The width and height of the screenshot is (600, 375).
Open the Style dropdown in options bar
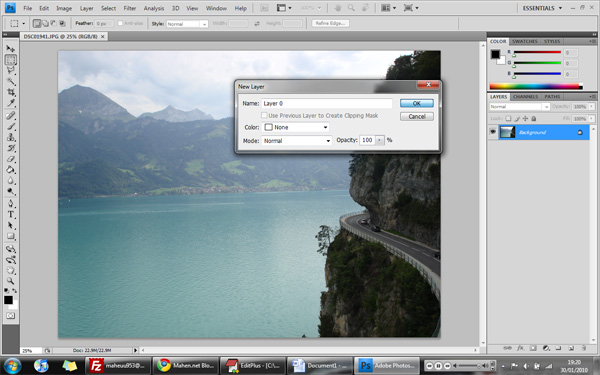coord(187,24)
